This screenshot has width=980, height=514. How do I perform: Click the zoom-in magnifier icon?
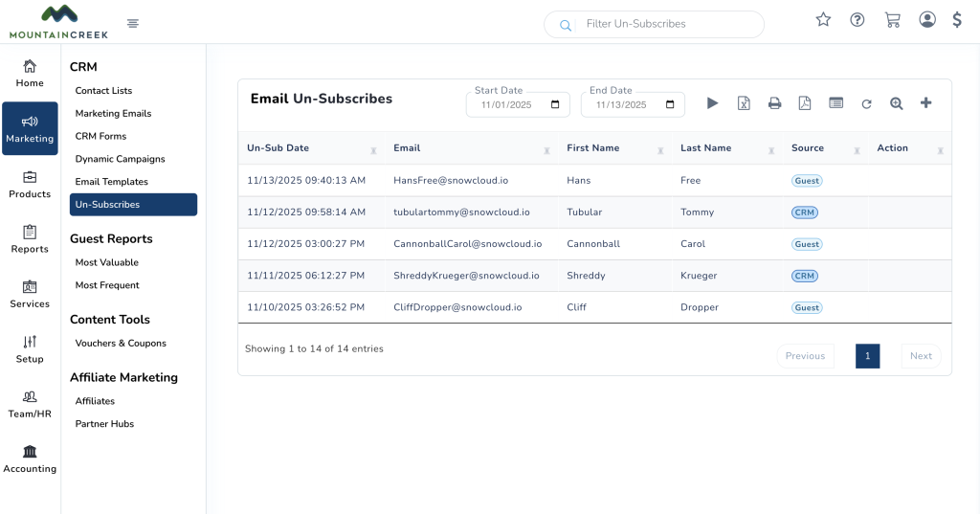click(897, 103)
